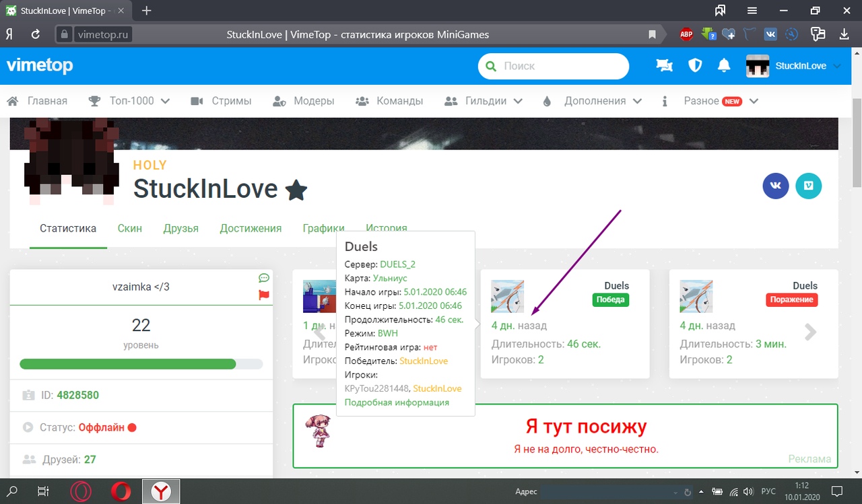Switch to the Друзья tab

[181, 228]
